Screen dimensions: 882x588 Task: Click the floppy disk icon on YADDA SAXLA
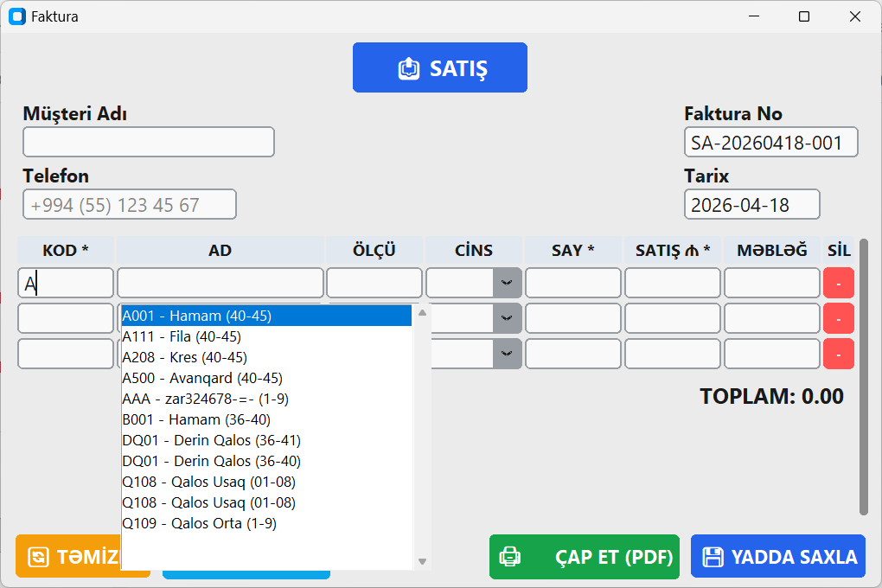(x=715, y=556)
